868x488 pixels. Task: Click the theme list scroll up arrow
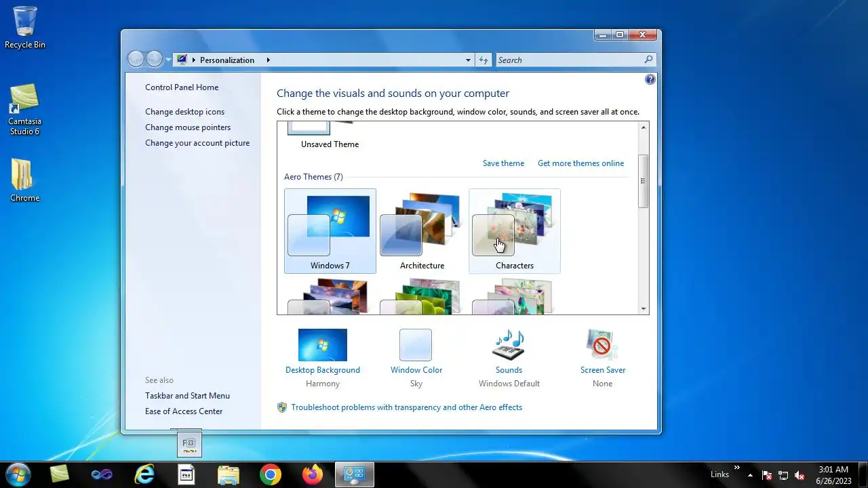644,127
